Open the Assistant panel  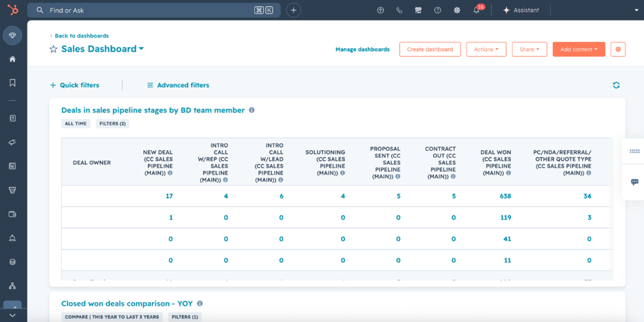(x=521, y=10)
